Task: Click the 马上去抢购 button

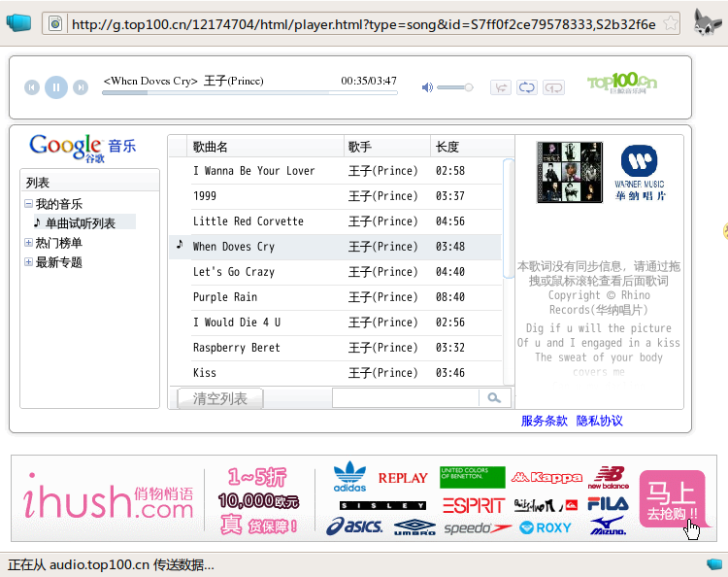Action: (672, 499)
